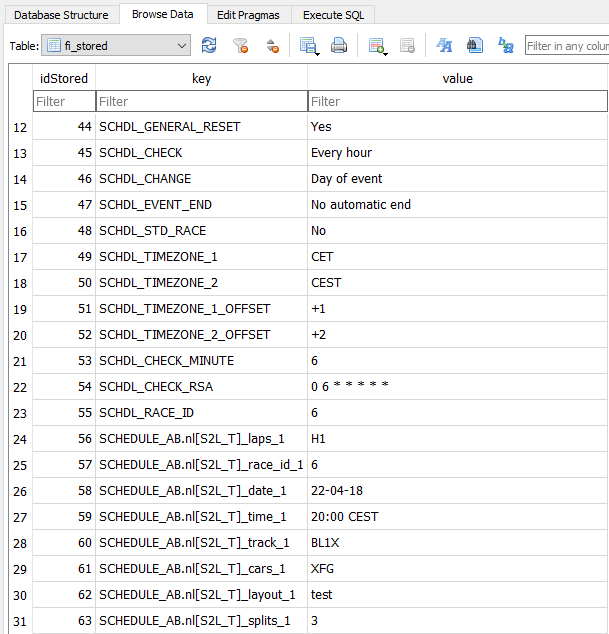Screen dimensions: 609x634
Task: Select the SCHDL_RACE_ID key cell
Action: pos(201,413)
